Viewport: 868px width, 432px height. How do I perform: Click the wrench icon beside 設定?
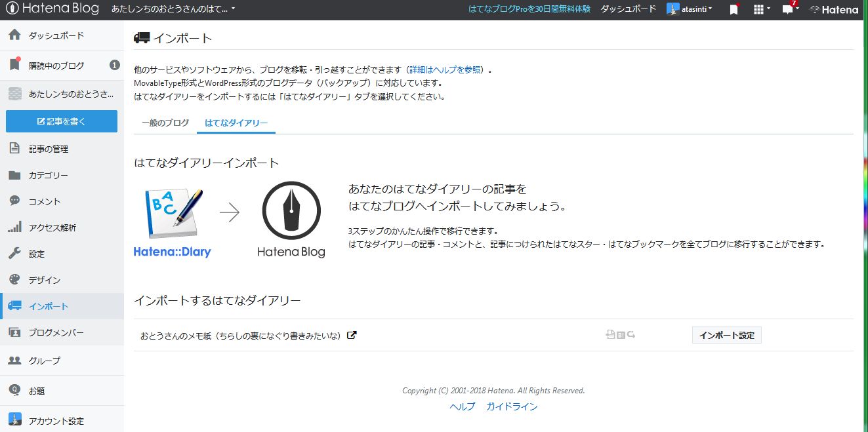(x=14, y=253)
